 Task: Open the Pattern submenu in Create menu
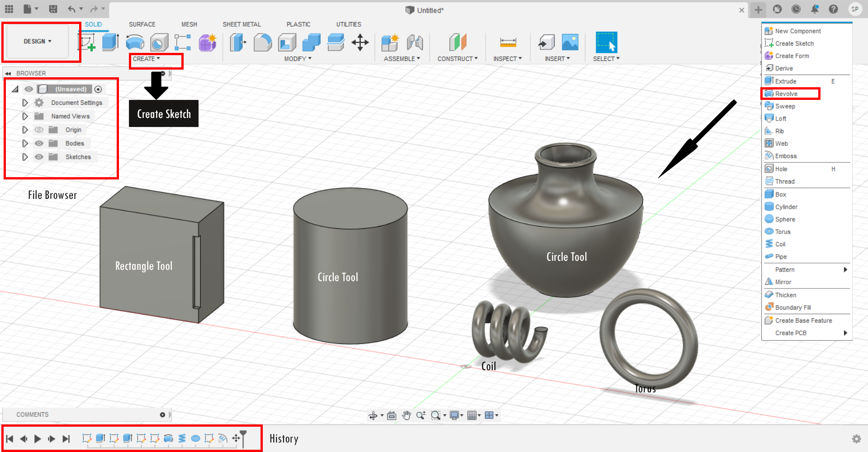click(806, 269)
